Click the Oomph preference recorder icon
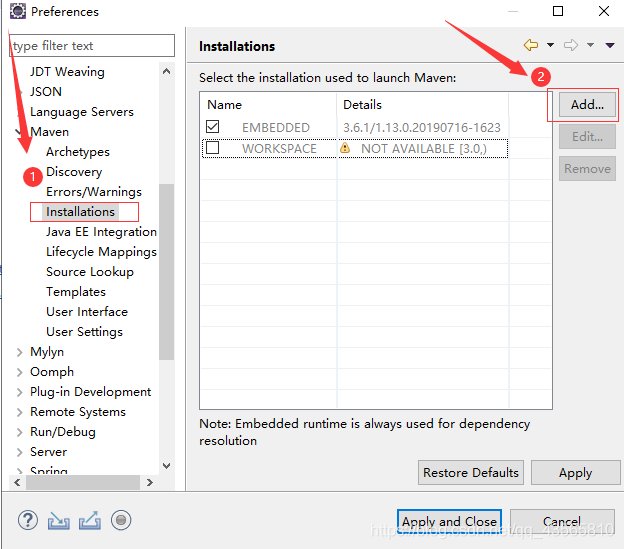The height and width of the screenshot is (549, 624). click(121, 520)
